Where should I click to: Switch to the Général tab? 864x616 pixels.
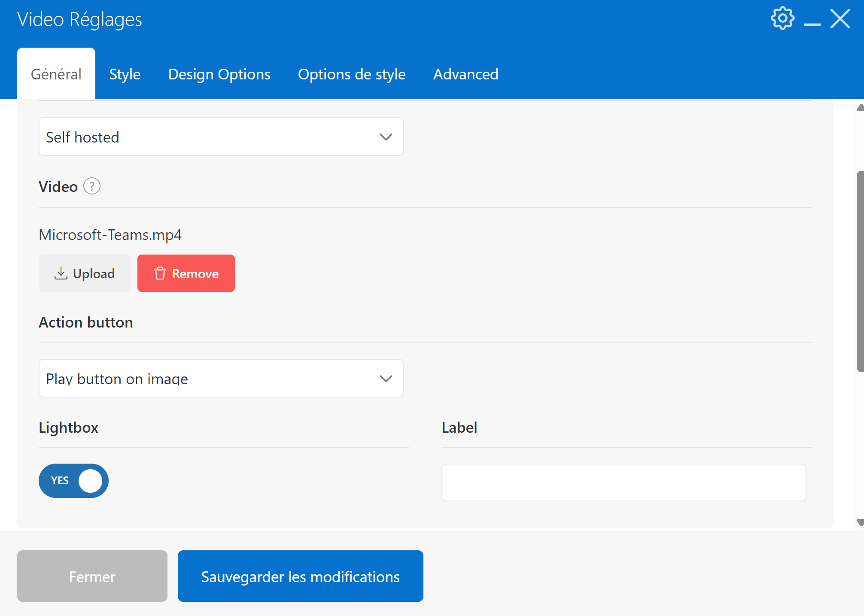tap(56, 74)
